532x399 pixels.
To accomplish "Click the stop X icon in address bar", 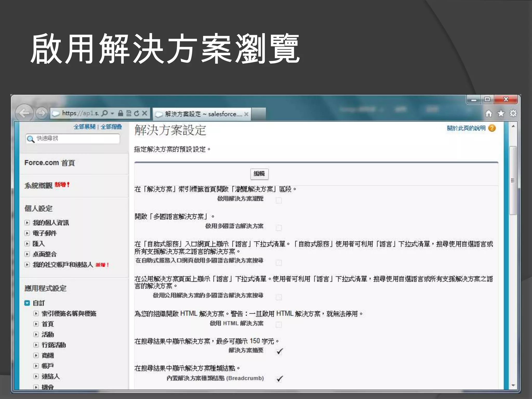I will coord(145,113).
